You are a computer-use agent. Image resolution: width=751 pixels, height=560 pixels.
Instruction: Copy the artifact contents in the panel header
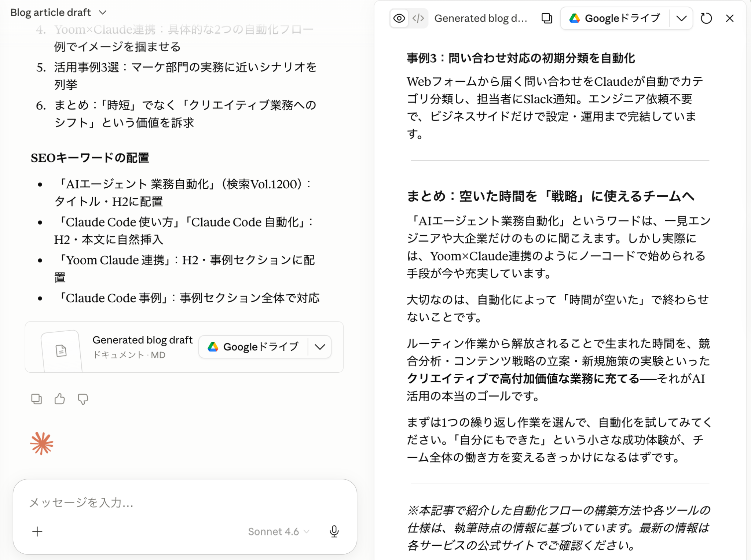[x=547, y=18]
